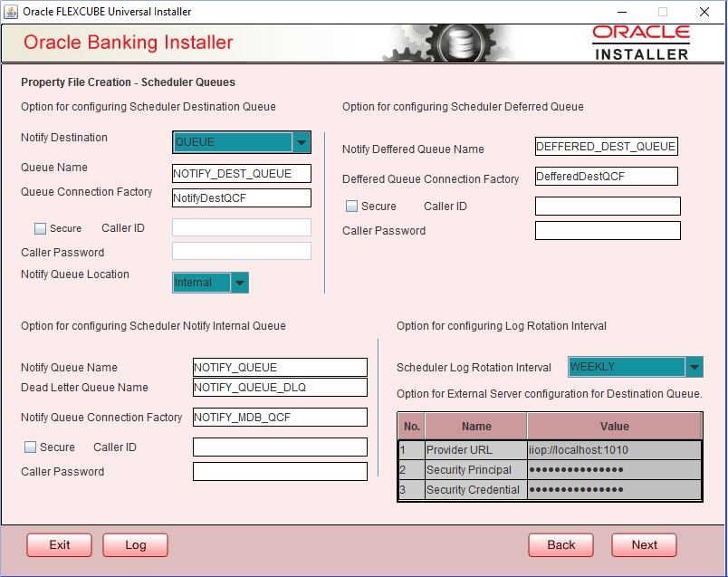
Task: Edit the Deffered Queue Connection Factory field
Action: [x=606, y=176]
